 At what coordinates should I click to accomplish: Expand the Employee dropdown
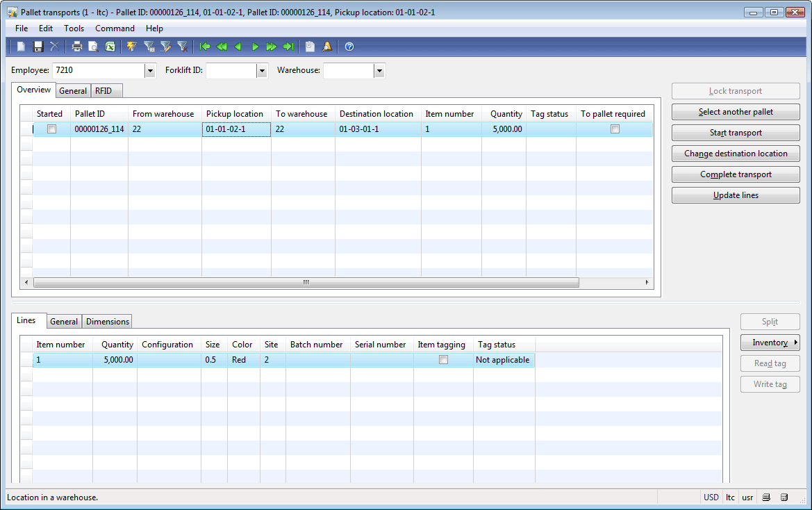[150, 71]
